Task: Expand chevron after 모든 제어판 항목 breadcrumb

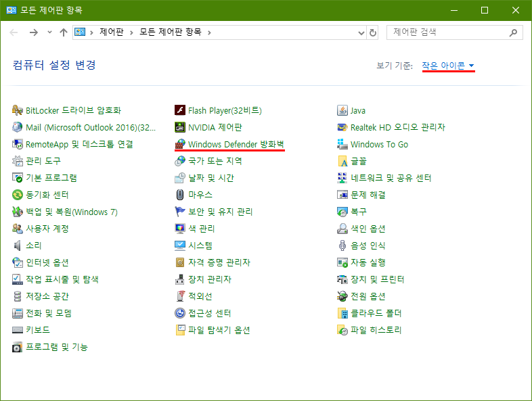Action: pos(209,32)
